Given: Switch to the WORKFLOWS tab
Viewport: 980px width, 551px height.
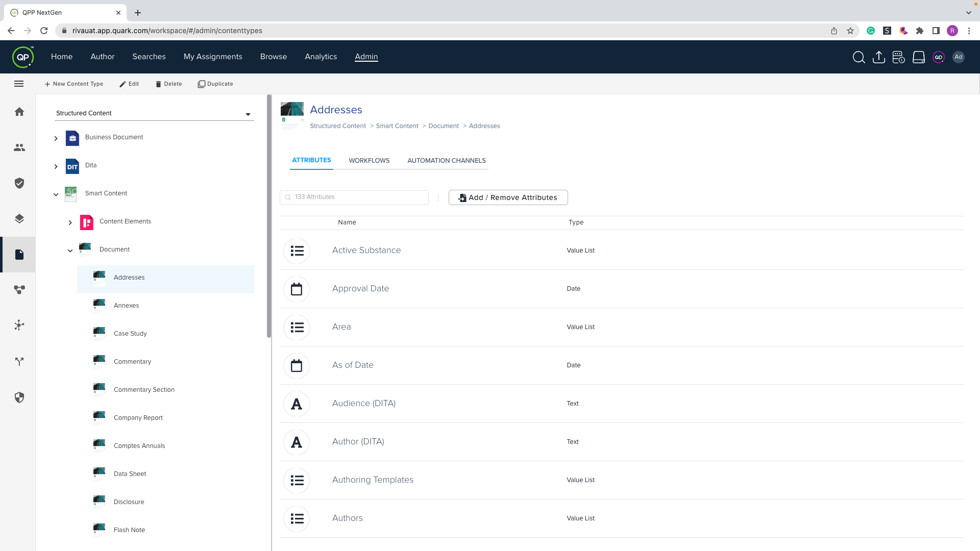Looking at the screenshot, I should coord(369,160).
